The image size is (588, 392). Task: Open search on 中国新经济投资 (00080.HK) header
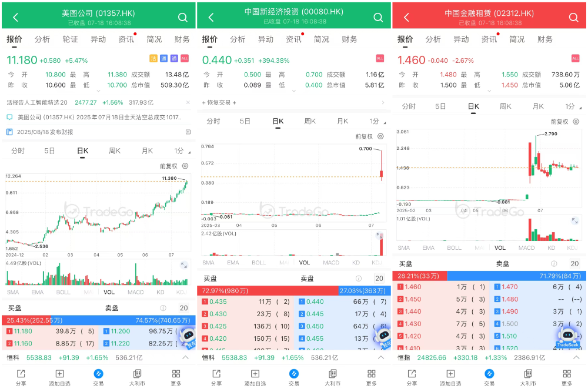point(378,17)
